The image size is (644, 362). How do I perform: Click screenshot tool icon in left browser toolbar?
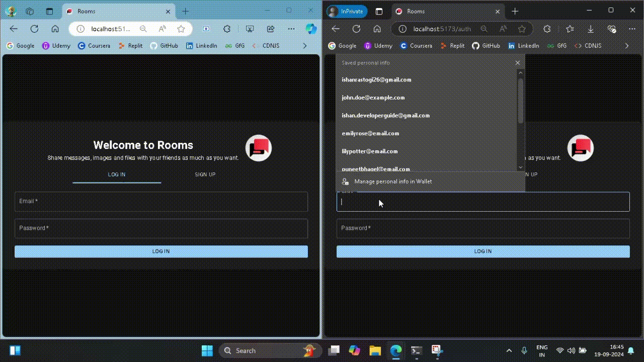[250, 29]
